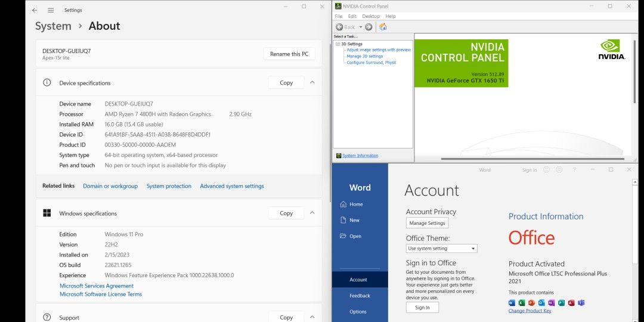Open the Change Product Key link
644x322 pixels.
[x=530, y=311]
